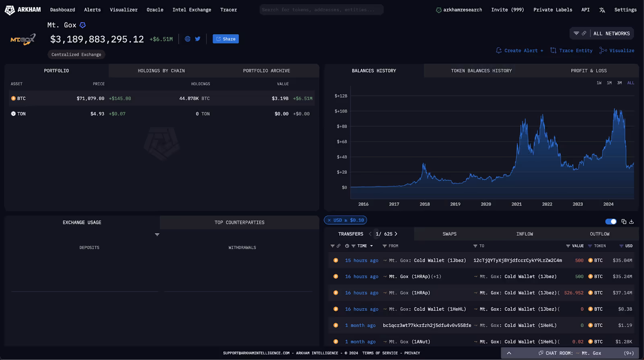The height and width of the screenshot is (360, 644).
Task: Click the copy transfers icon
Action: pyautogui.click(x=624, y=222)
